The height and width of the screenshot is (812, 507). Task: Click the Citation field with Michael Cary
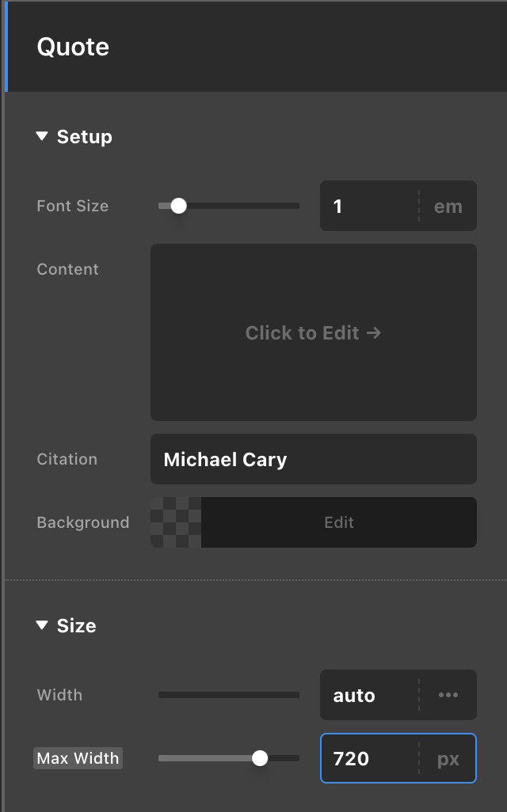pos(313,459)
